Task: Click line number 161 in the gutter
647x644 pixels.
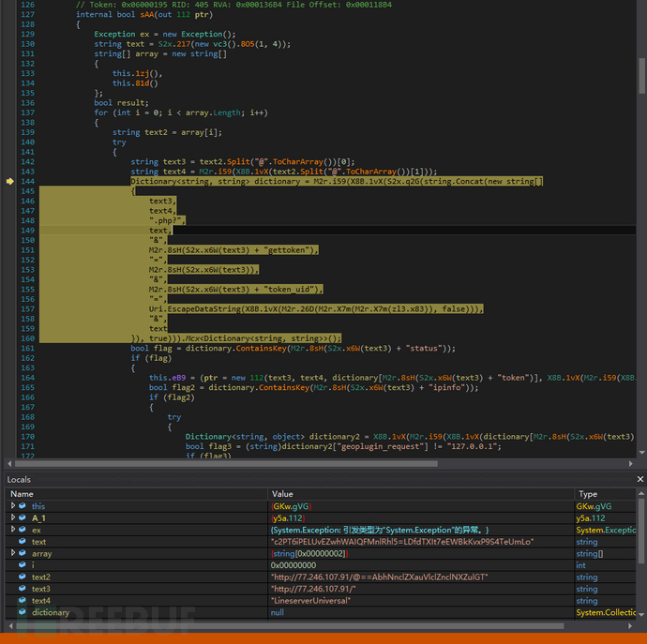Action: (27, 348)
